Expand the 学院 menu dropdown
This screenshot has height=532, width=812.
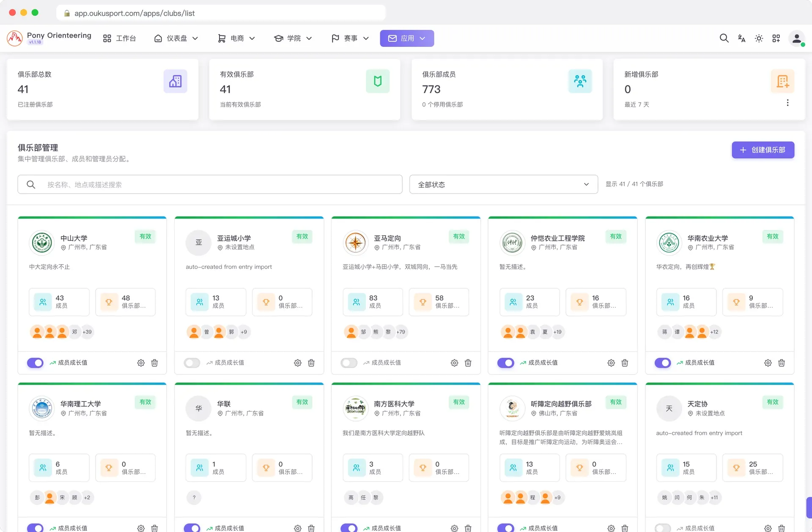pos(293,38)
